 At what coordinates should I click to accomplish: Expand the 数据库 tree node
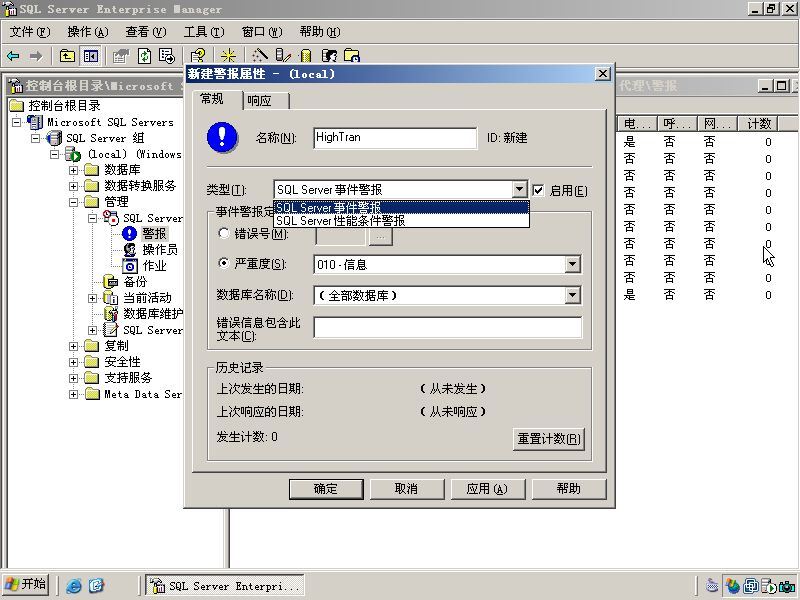pos(73,170)
